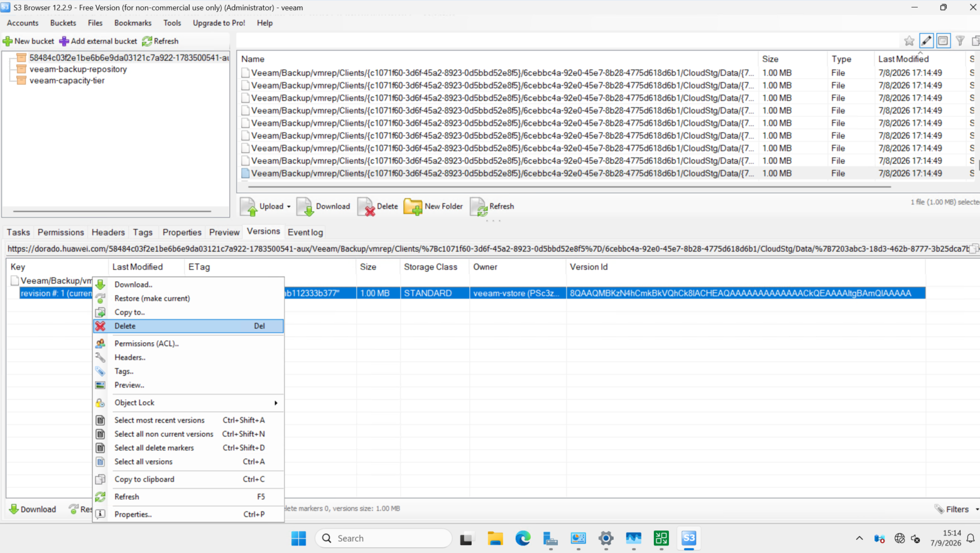Click Refresh next to New Folder
This screenshot has height=553, width=980.
(493, 207)
